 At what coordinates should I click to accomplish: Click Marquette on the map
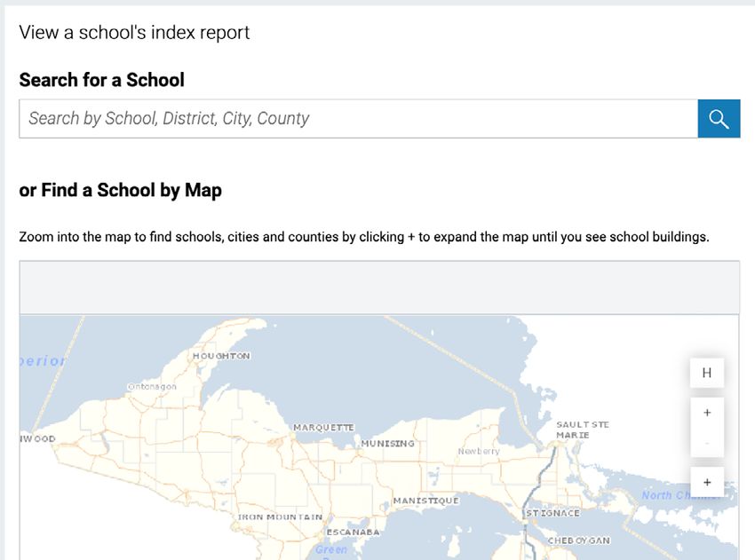point(323,427)
